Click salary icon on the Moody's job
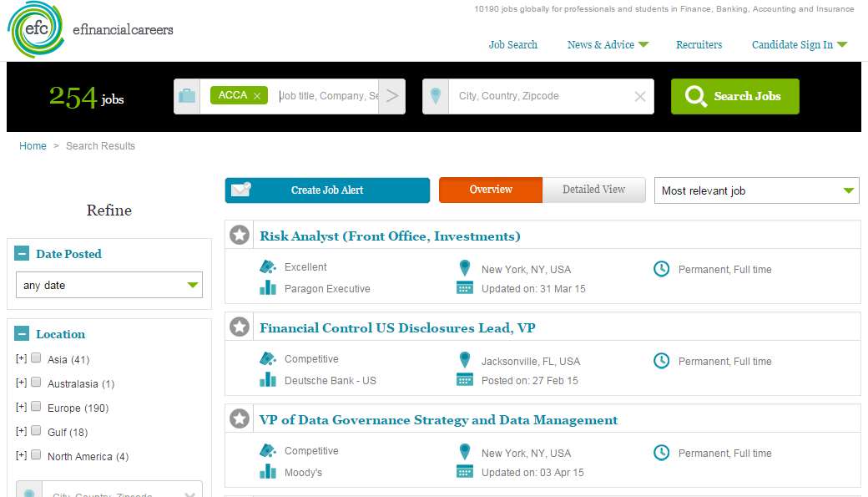This screenshot has height=497, width=868. pos(267,450)
